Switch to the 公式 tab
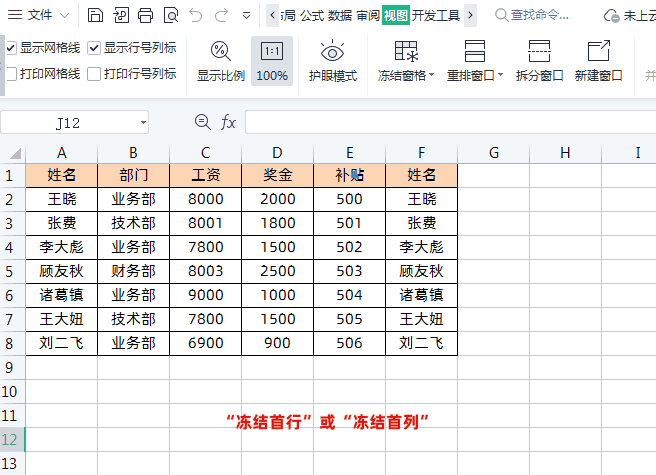The width and height of the screenshot is (656, 475). point(312,15)
